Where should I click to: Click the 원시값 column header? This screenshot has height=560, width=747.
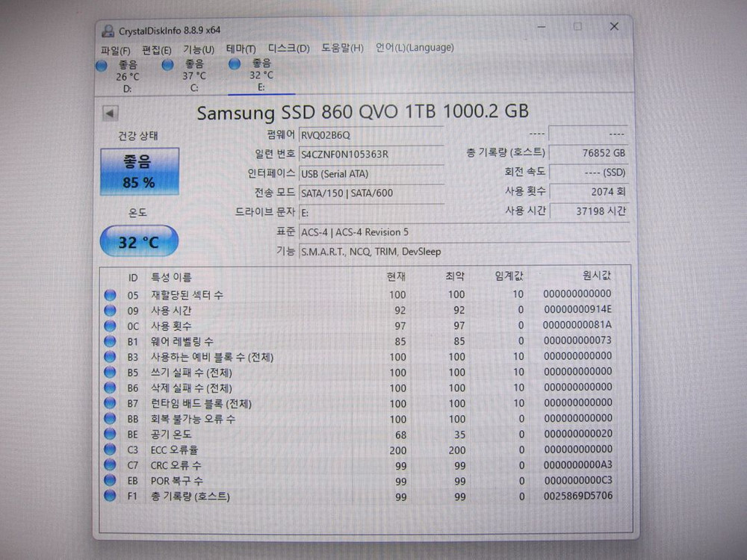[596, 275]
